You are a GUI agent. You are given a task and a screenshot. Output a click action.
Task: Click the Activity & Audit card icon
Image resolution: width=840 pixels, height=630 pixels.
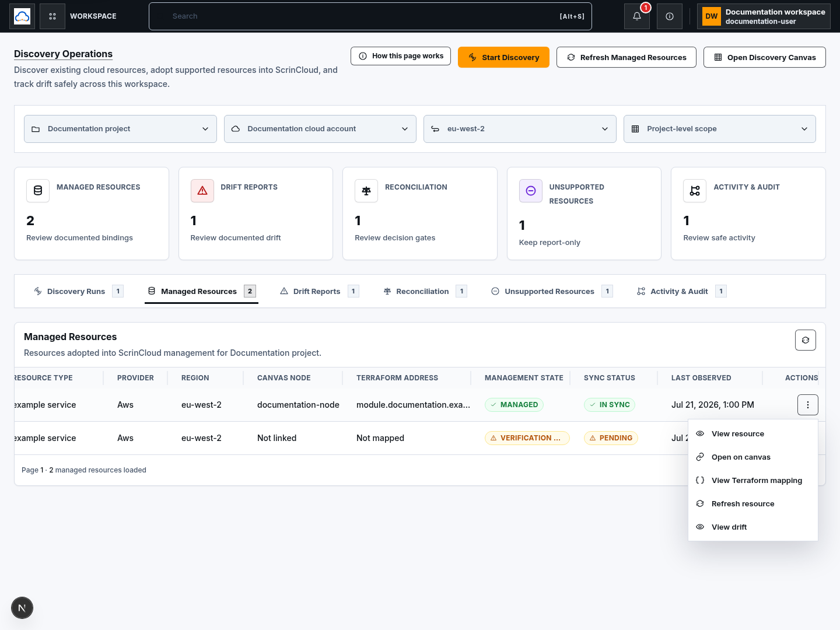click(x=695, y=191)
